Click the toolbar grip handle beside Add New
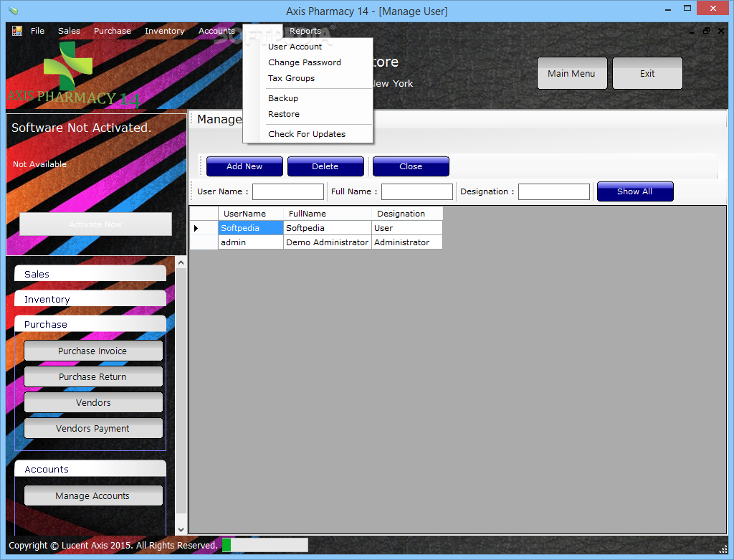734x560 pixels. [x=201, y=166]
